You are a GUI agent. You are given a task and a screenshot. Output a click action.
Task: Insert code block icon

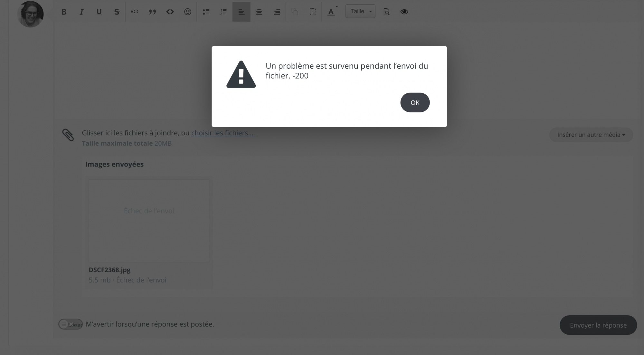tap(170, 12)
